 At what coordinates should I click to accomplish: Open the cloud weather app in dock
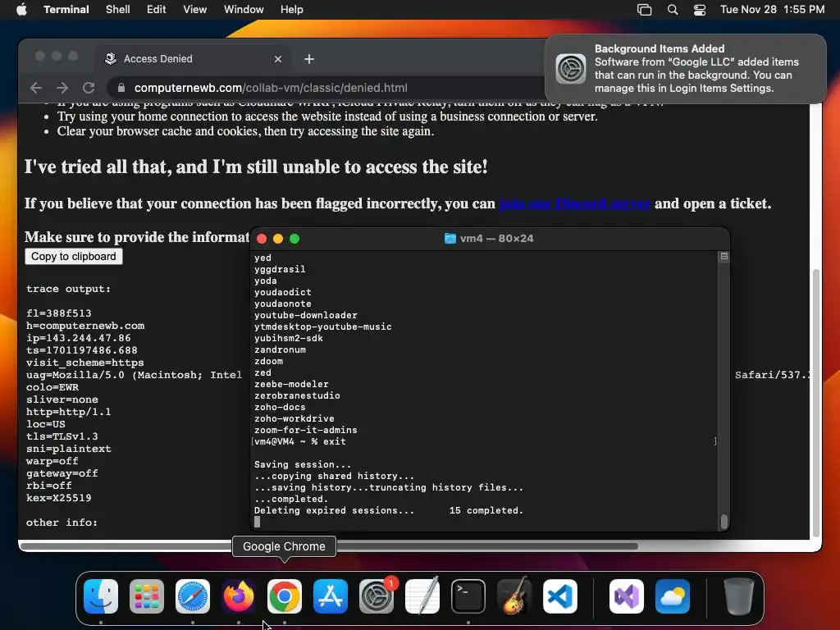tap(673, 596)
